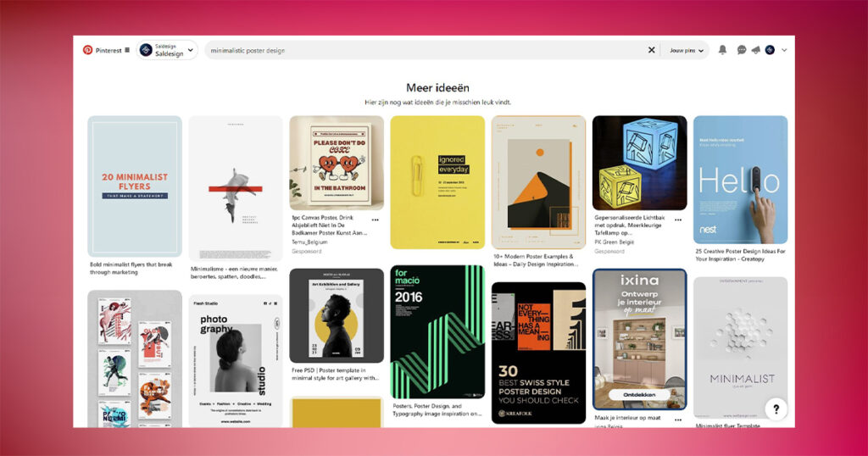Click the Bold minimalist flyers caption
This screenshot has width=868, height=456.
pos(131,269)
